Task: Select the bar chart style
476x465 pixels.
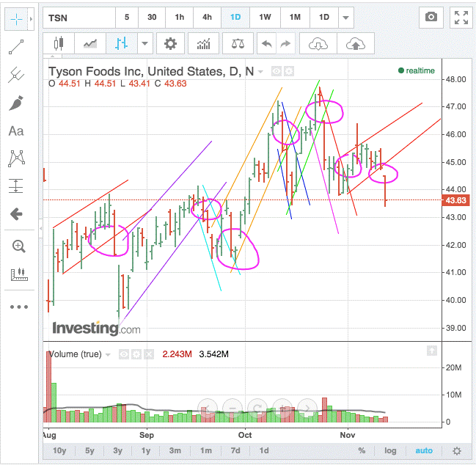Action: click(122, 44)
